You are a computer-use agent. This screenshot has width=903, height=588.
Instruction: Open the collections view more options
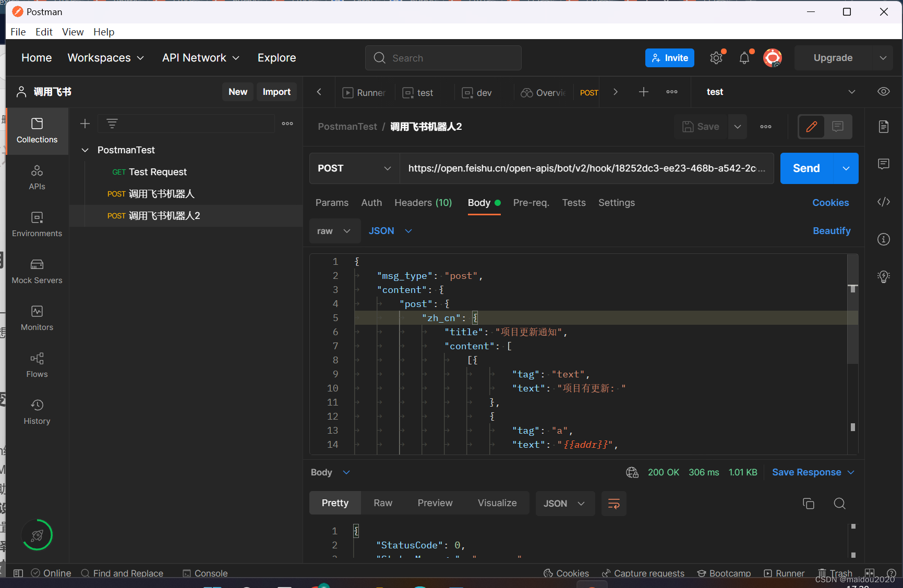pyautogui.click(x=287, y=124)
